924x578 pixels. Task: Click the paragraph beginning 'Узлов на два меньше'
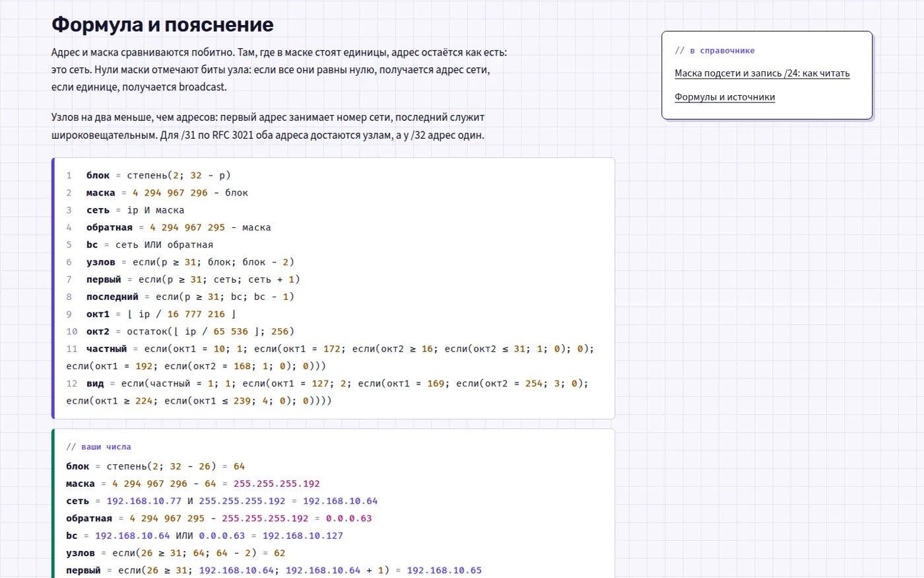tap(268, 126)
